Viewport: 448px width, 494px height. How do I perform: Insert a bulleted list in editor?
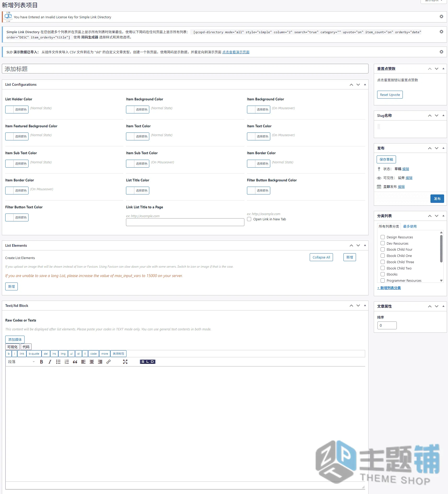(x=58, y=362)
